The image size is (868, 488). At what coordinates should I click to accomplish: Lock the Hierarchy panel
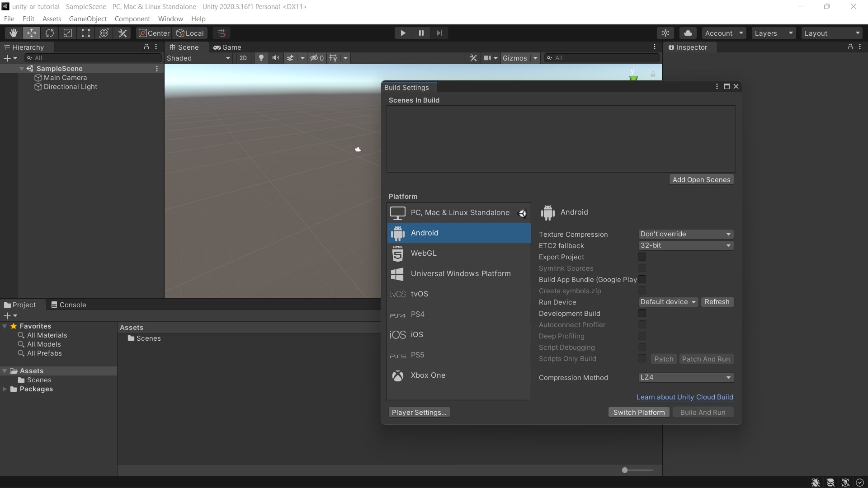click(146, 47)
